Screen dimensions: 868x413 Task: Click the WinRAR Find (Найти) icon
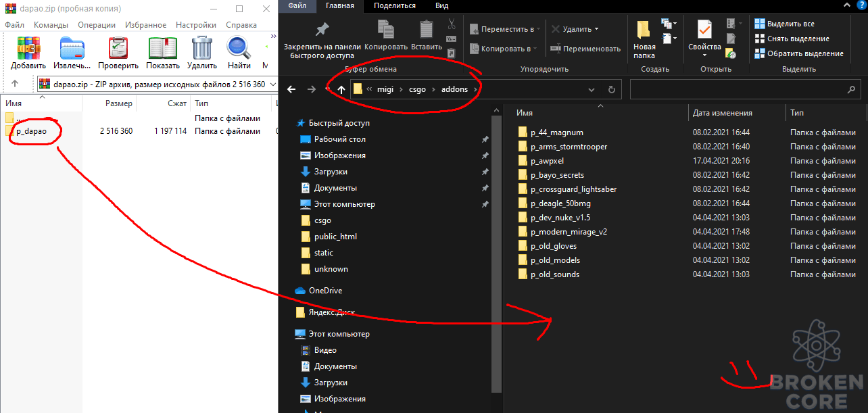tap(239, 48)
